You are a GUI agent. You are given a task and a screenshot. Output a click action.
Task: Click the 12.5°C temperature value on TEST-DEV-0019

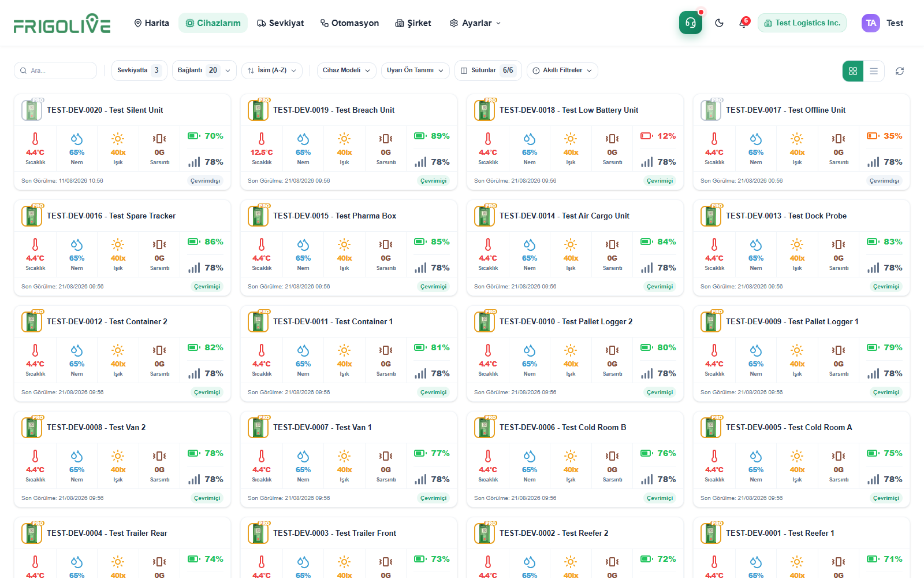click(262, 153)
